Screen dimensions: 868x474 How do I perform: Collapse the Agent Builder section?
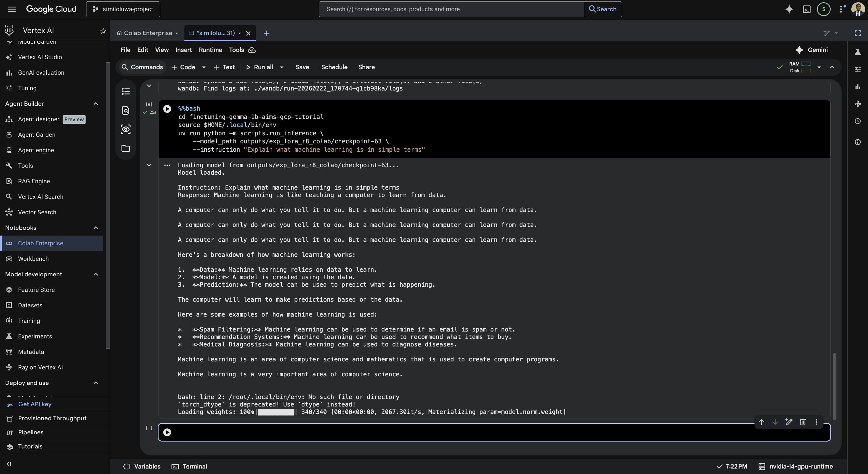pyautogui.click(x=96, y=103)
